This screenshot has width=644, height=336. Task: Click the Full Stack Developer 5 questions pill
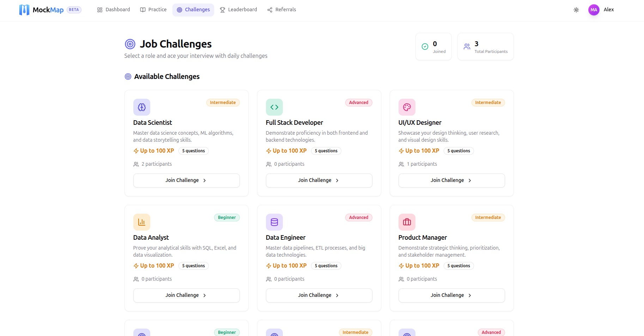coord(326,151)
